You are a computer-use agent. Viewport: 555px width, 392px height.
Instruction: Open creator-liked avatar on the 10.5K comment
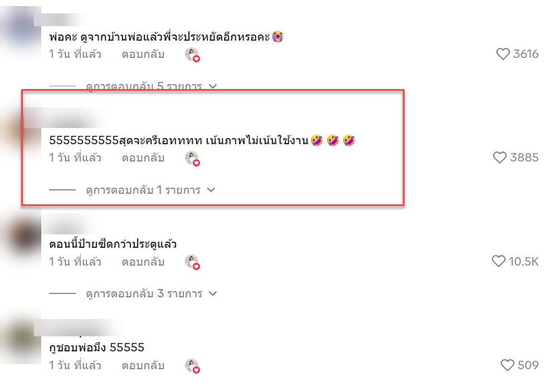click(x=192, y=262)
